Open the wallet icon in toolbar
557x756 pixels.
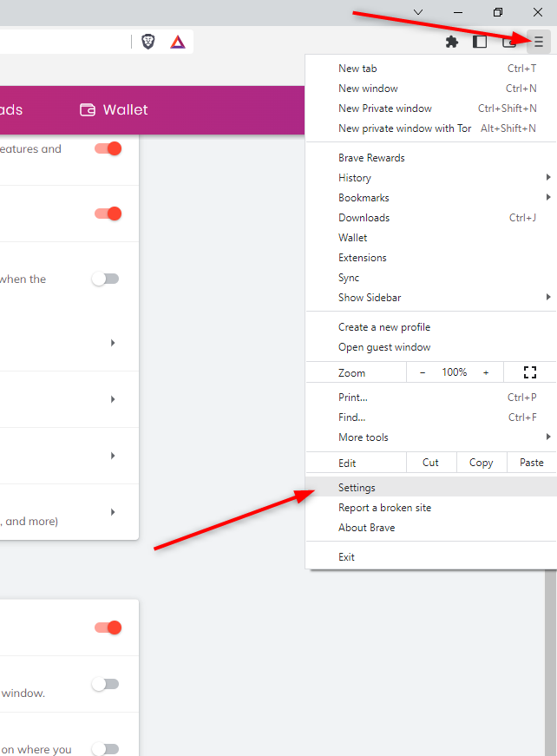tap(508, 42)
